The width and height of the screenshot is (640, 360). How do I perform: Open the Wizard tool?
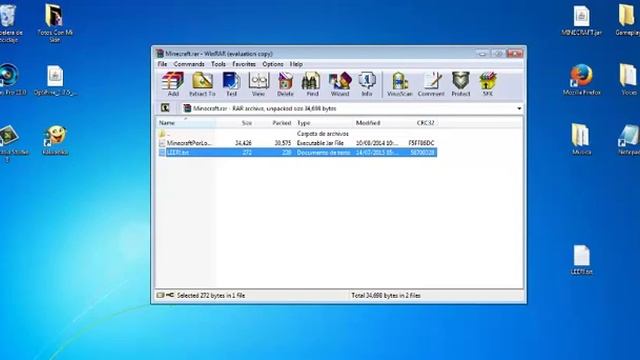click(340, 84)
